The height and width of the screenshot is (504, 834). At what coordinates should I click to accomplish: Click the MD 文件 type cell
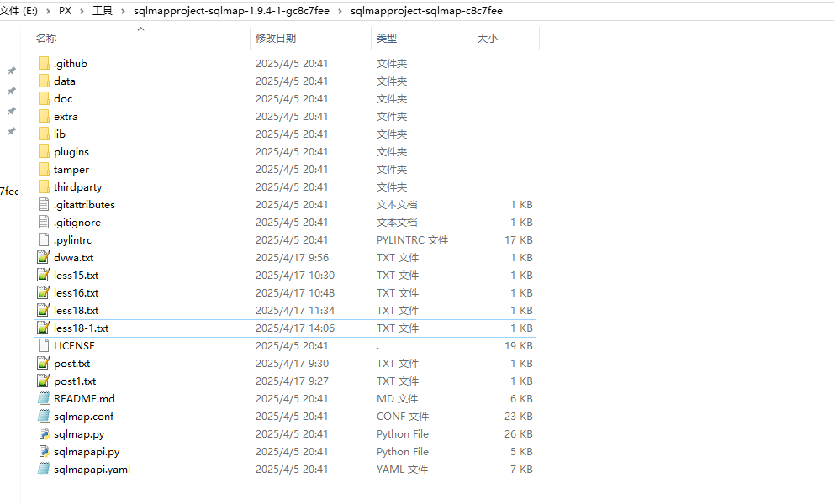(397, 399)
